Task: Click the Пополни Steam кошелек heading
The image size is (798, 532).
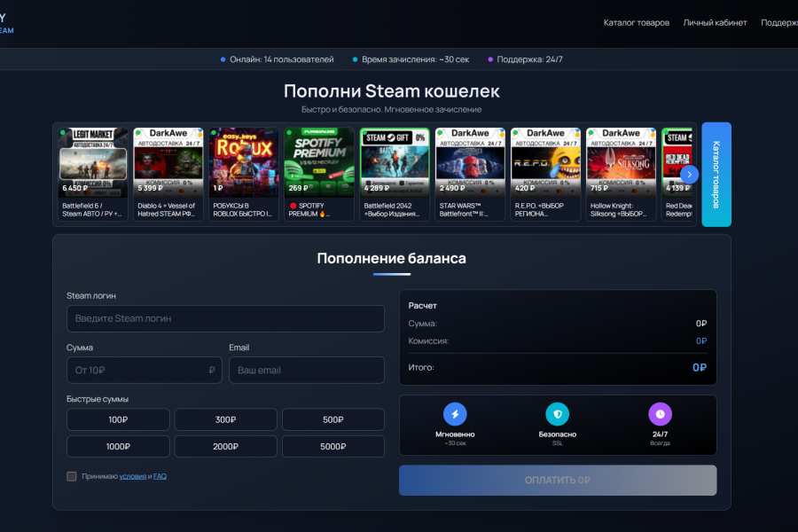Action: (x=391, y=91)
